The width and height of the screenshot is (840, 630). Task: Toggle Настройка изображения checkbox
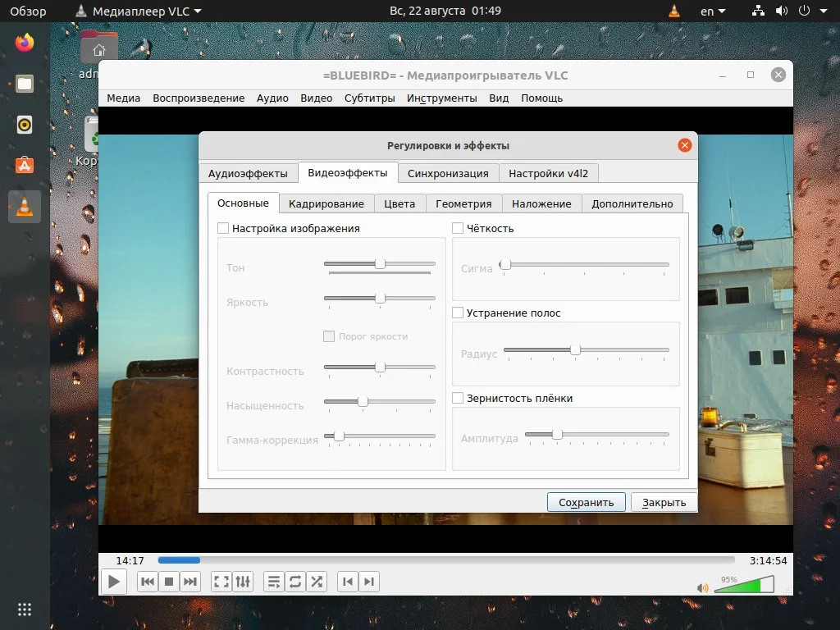223,228
